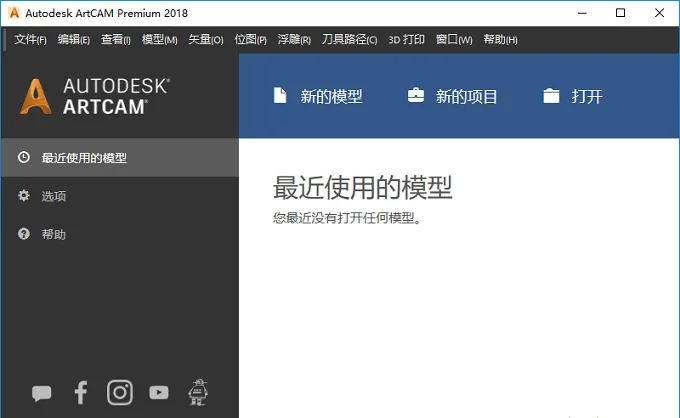Minimize the ArtCAM window
The width and height of the screenshot is (680, 418).
point(582,13)
